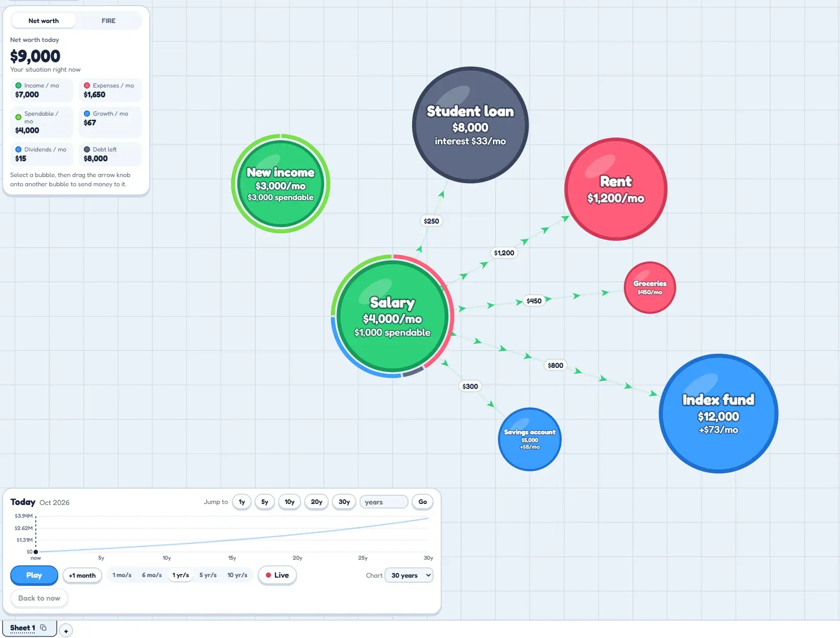Click the duplicate icon on Sheet 1 tab
The height and width of the screenshot is (638, 840).
point(43,628)
